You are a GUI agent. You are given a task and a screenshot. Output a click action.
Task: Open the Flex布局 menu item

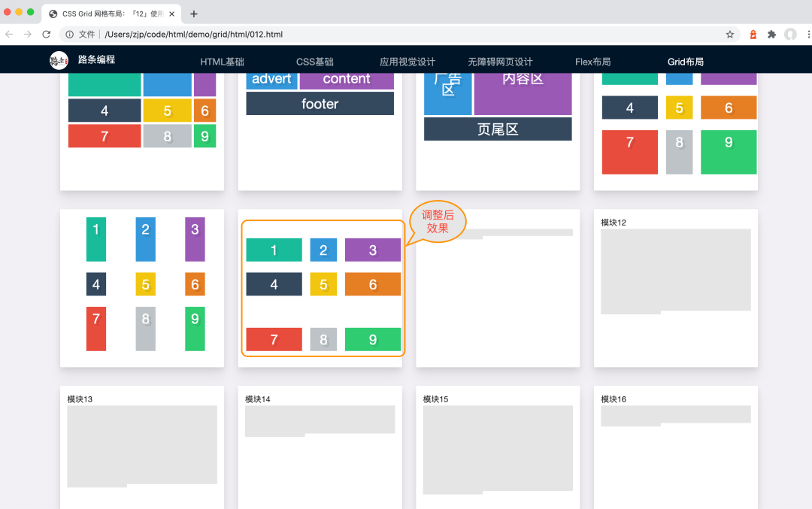point(593,62)
